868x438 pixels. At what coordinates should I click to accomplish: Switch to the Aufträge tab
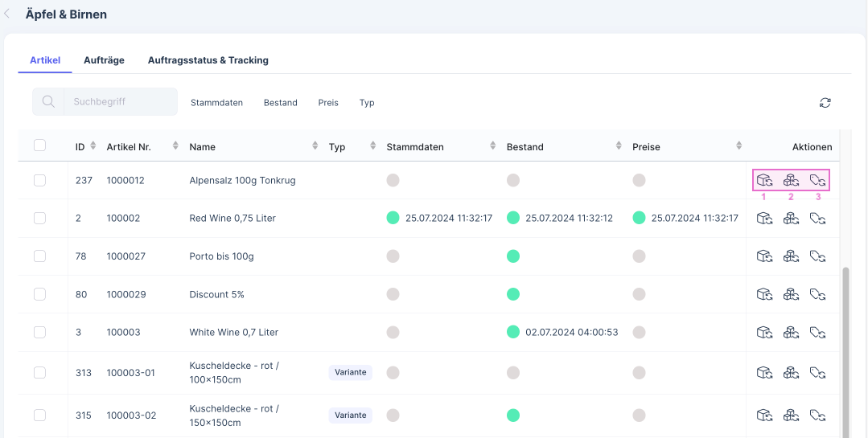click(104, 60)
